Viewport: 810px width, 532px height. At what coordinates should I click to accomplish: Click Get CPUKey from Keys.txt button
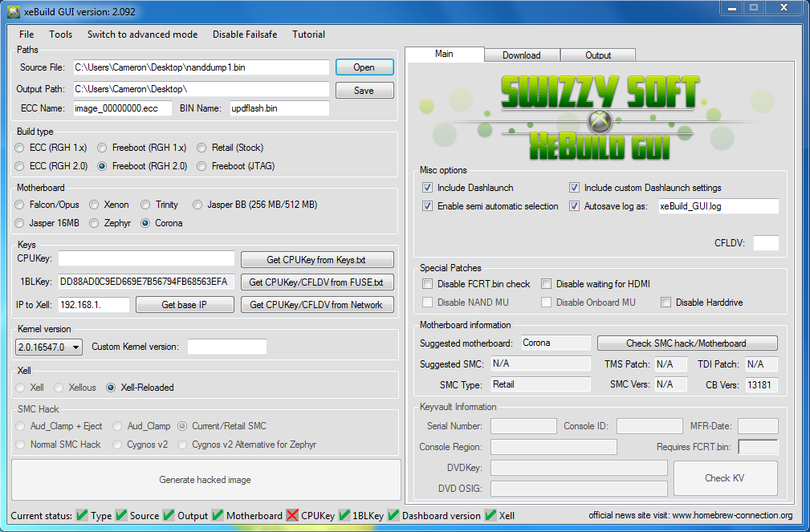tap(318, 260)
